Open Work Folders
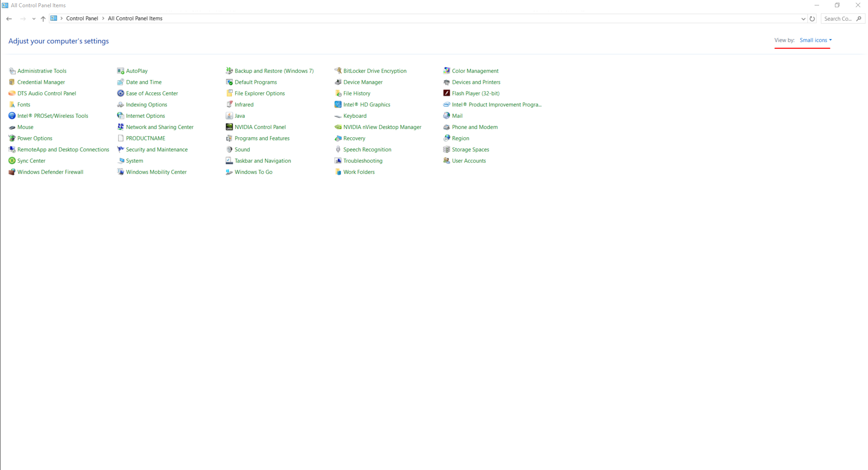 (x=359, y=172)
